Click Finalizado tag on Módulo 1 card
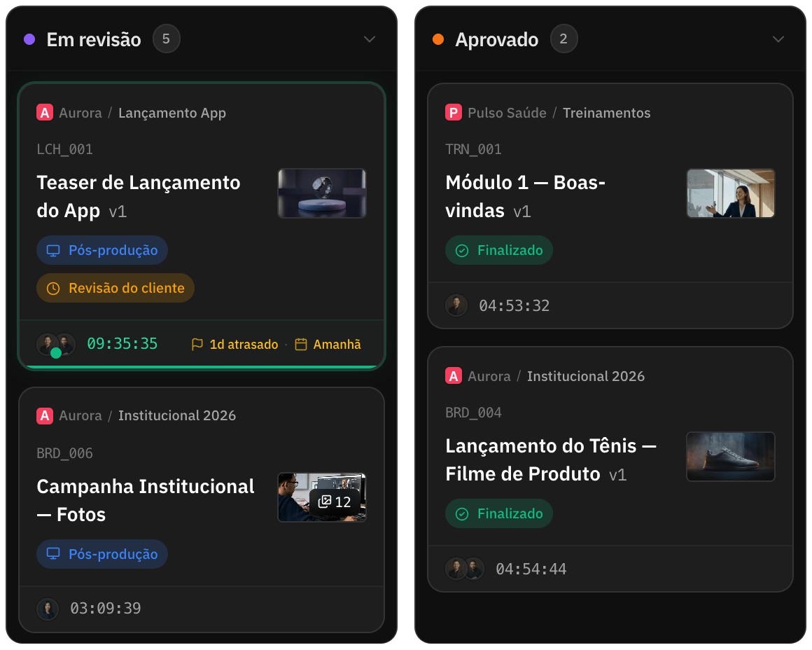 (x=498, y=250)
